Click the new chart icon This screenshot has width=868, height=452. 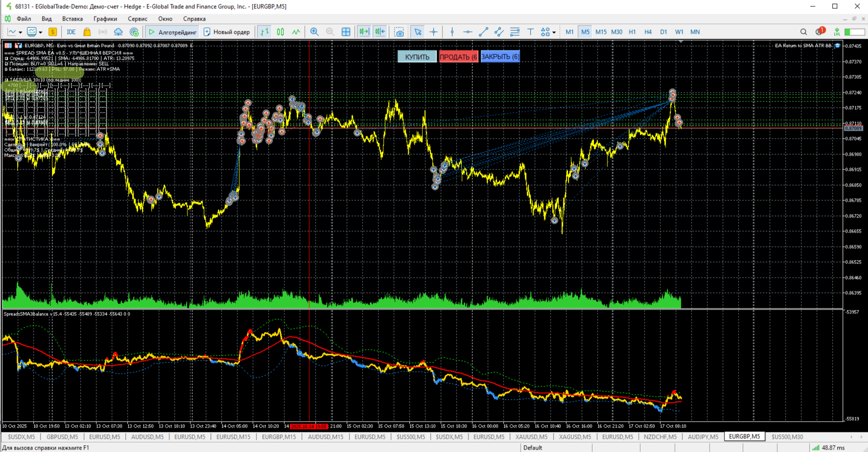12,32
